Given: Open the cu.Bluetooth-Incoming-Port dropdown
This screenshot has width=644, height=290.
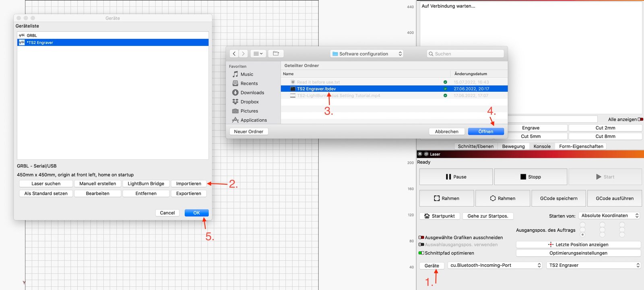Looking at the screenshot, I should coord(495,265).
